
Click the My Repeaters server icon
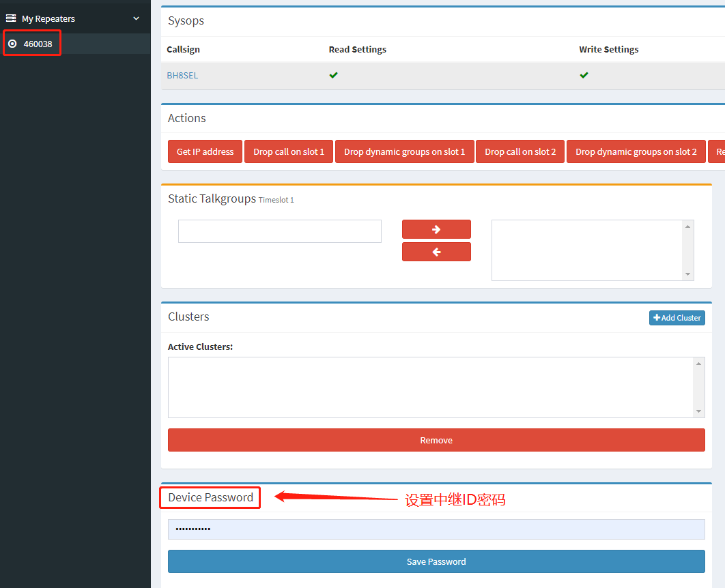pyautogui.click(x=11, y=18)
